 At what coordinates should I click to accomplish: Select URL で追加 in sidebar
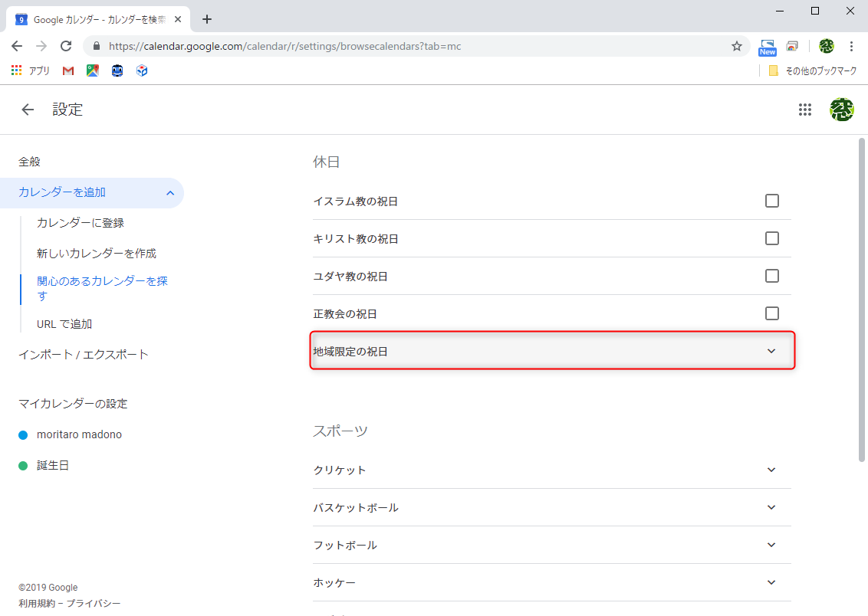point(64,324)
